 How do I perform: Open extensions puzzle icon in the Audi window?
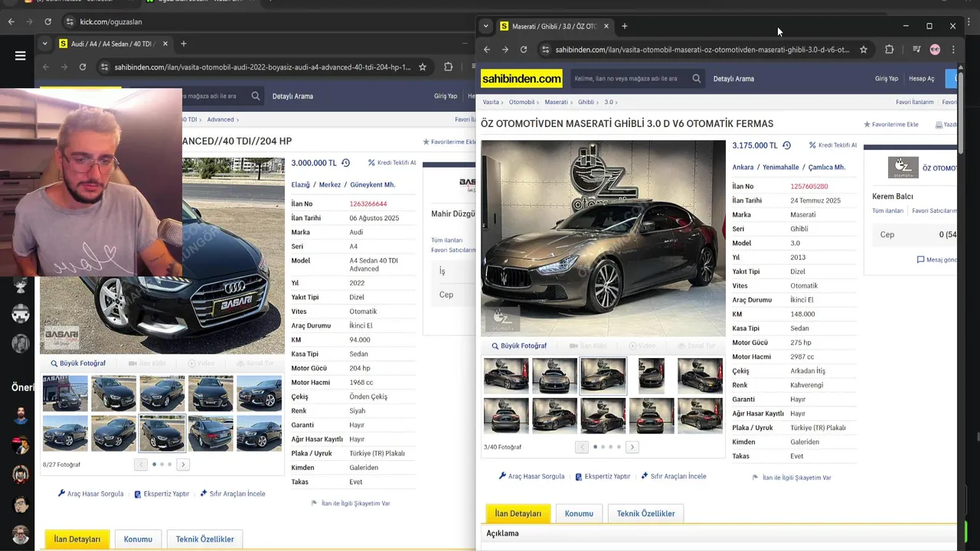point(449,67)
